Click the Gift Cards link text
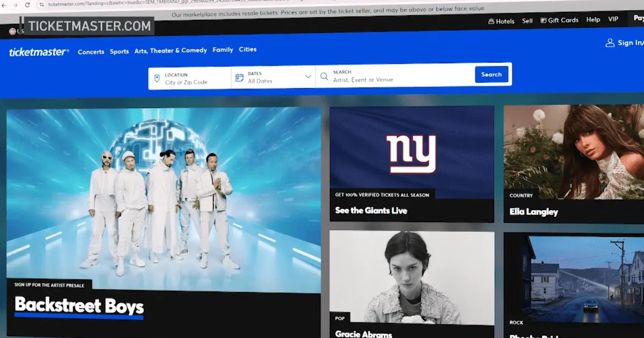Image resolution: width=644 pixels, height=338 pixels. click(563, 20)
